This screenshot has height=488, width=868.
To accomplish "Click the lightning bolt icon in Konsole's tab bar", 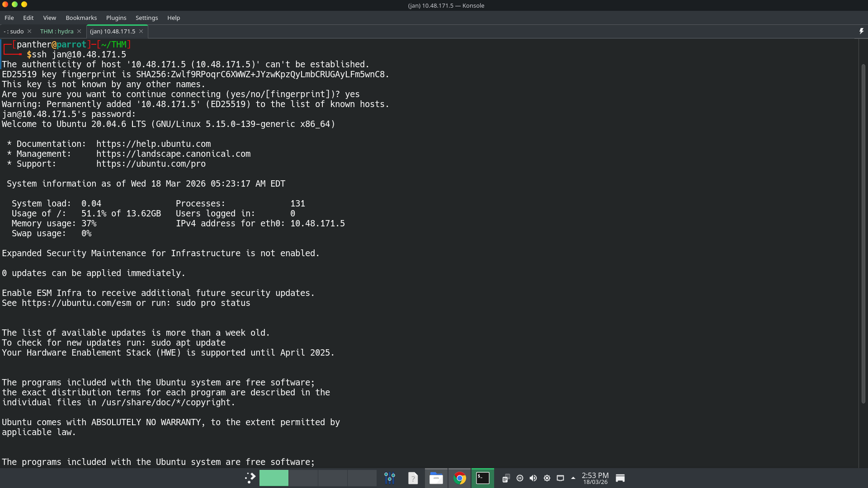I will click(x=861, y=31).
